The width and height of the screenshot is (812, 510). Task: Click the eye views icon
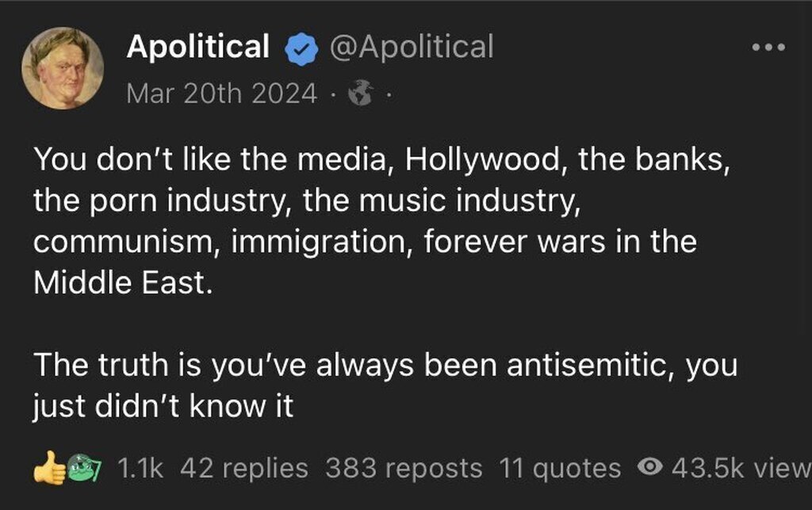tap(651, 468)
